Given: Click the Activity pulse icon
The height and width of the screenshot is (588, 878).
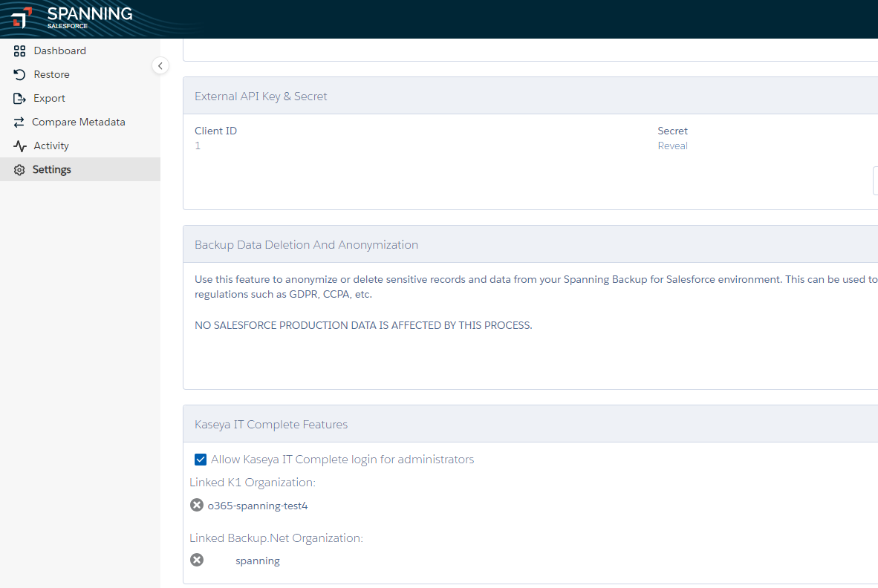Looking at the screenshot, I should coord(19,146).
